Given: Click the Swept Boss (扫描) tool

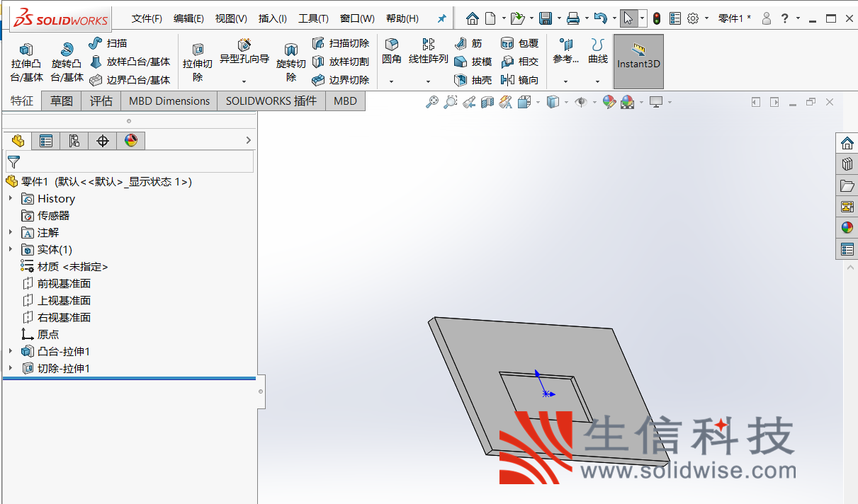Looking at the screenshot, I should coord(108,43).
